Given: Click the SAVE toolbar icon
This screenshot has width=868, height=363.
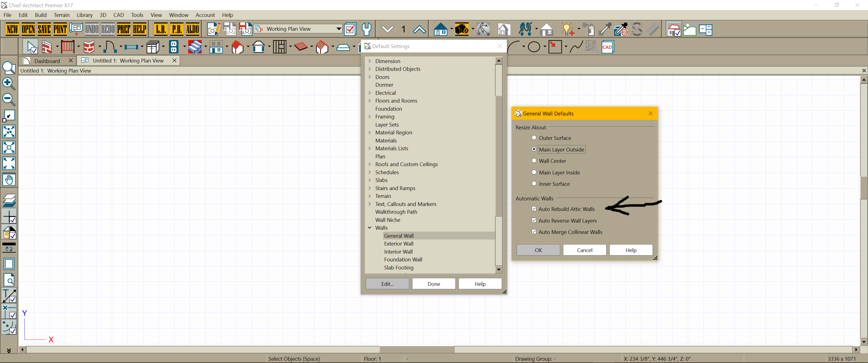Looking at the screenshot, I should coord(44,29).
